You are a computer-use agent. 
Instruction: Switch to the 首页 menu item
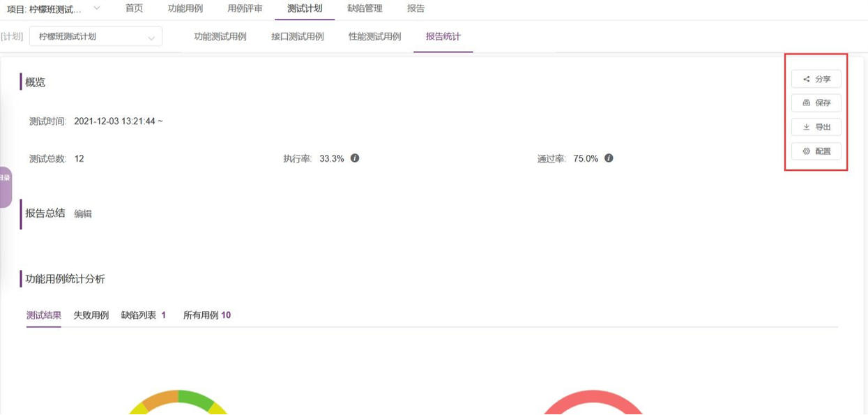135,9
